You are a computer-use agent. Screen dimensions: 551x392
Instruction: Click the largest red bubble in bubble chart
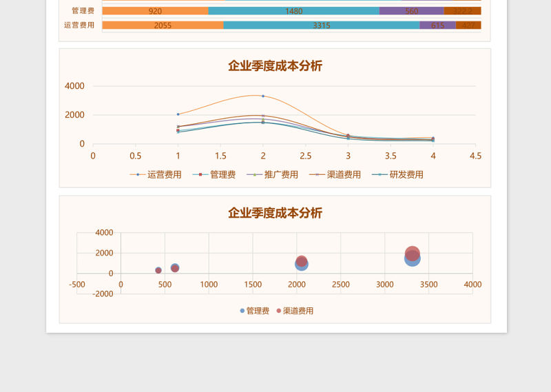(412, 253)
